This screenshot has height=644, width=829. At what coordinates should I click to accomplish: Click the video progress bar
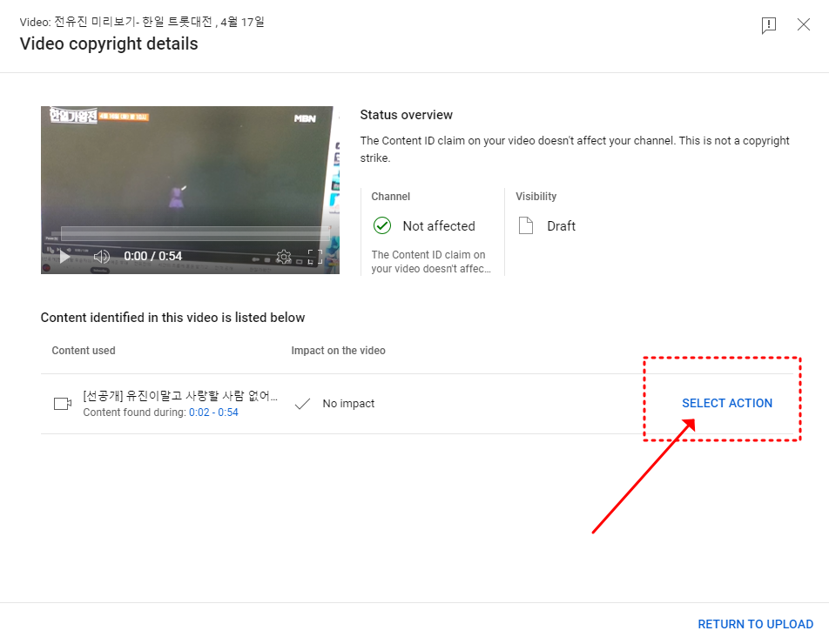(190, 233)
